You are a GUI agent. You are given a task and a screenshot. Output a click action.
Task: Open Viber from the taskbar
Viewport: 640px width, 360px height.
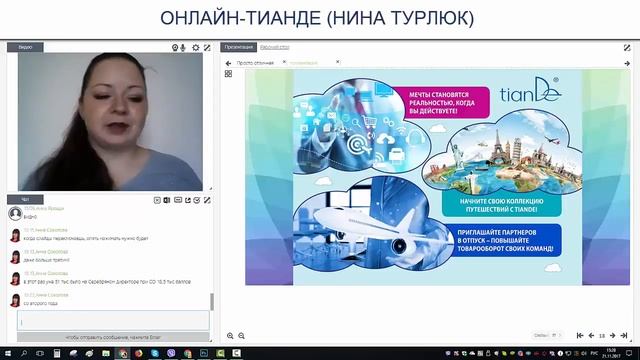[171, 353]
